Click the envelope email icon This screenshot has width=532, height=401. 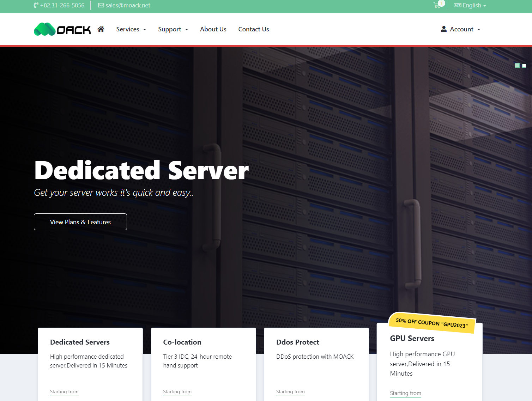pyautogui.click(x=101, y=5)
